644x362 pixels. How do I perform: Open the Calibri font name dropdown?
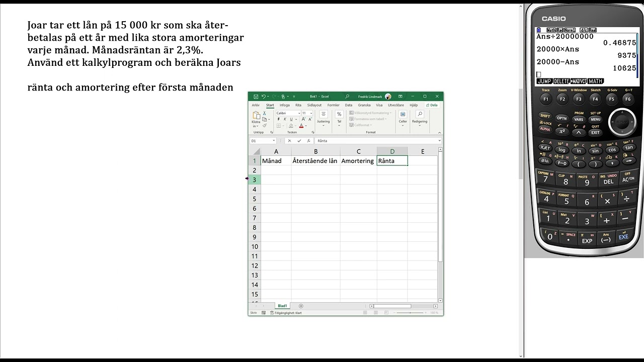(299, 113)
